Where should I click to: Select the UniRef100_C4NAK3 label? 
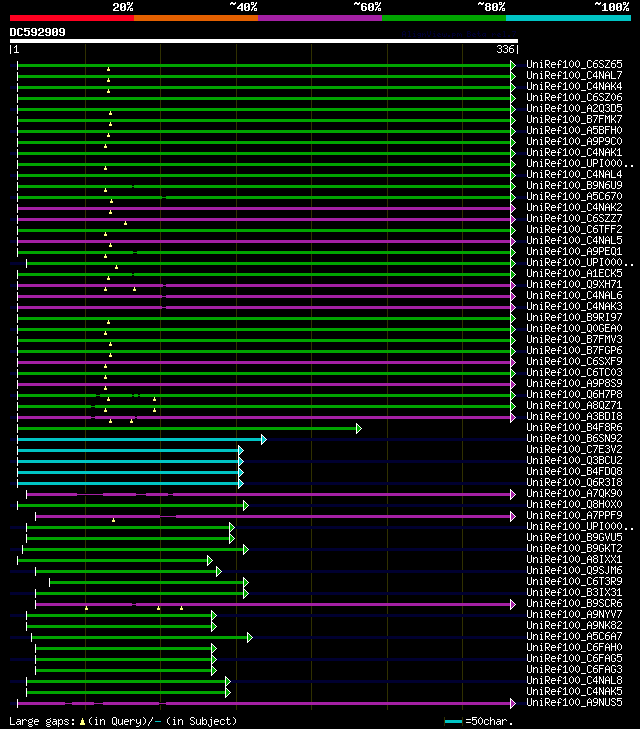(574, 306)
